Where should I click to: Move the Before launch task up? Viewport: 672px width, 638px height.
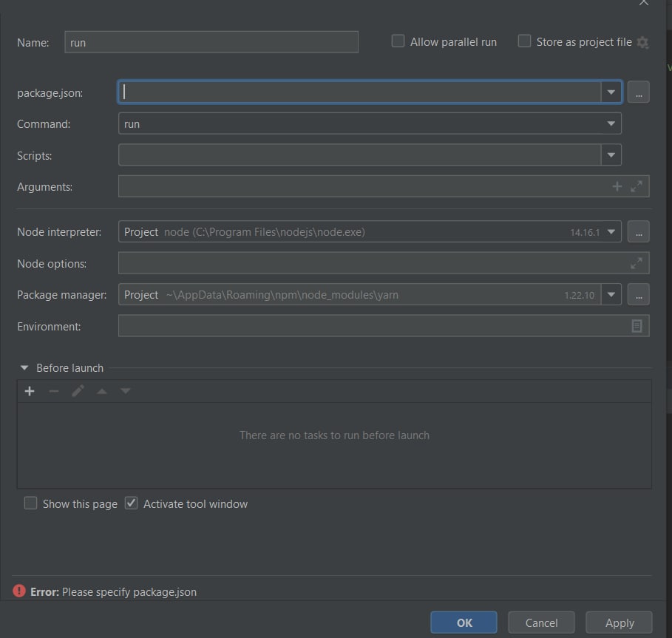(101, 391)
